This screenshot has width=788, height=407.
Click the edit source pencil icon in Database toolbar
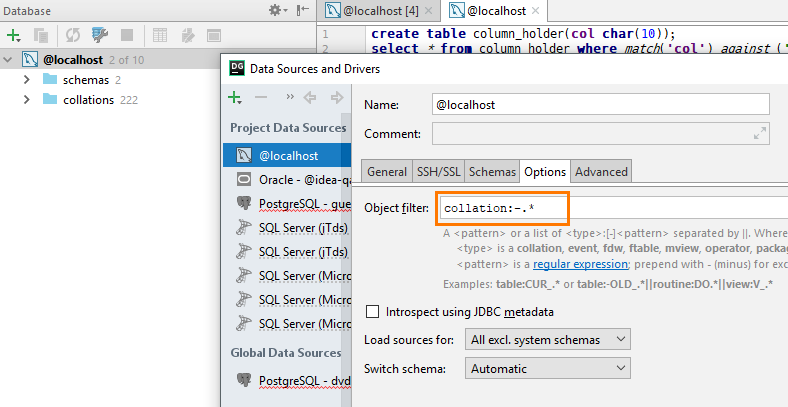click(x=188, y=35)
